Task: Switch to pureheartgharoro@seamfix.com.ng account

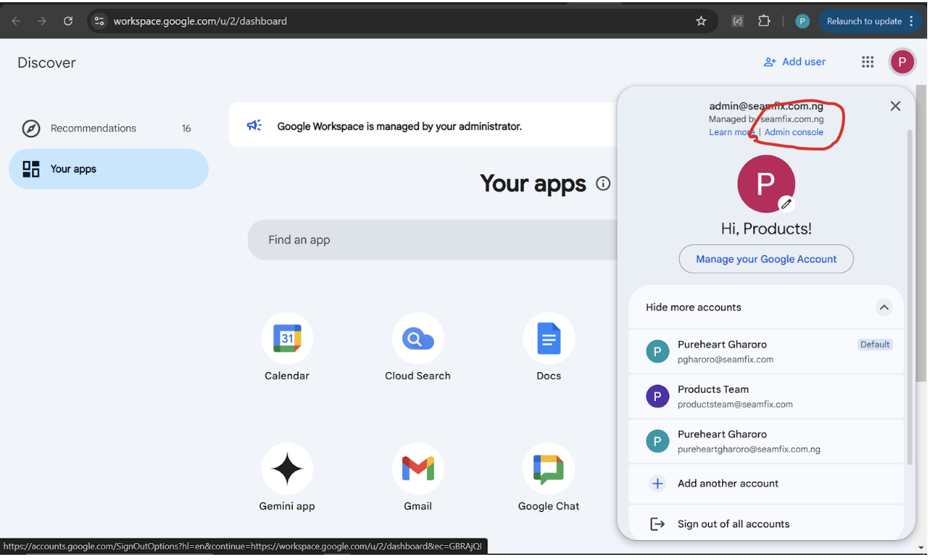Action: tap(766, 441)
